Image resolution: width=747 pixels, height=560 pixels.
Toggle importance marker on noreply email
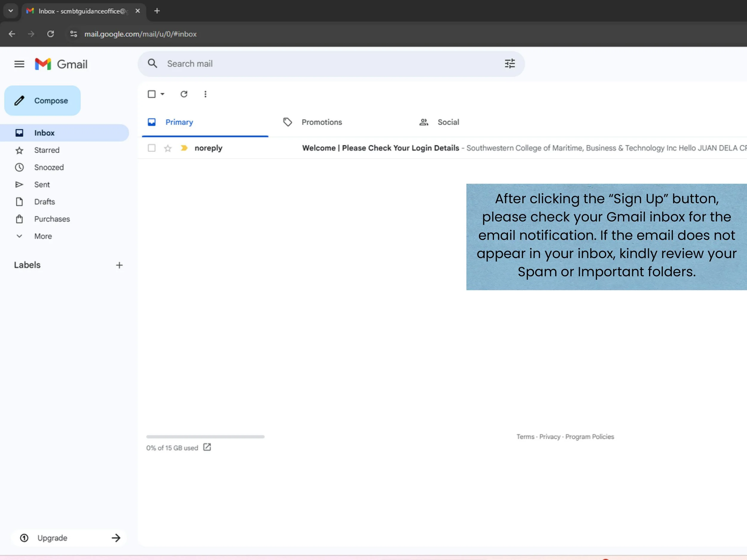tap(184, 148)
